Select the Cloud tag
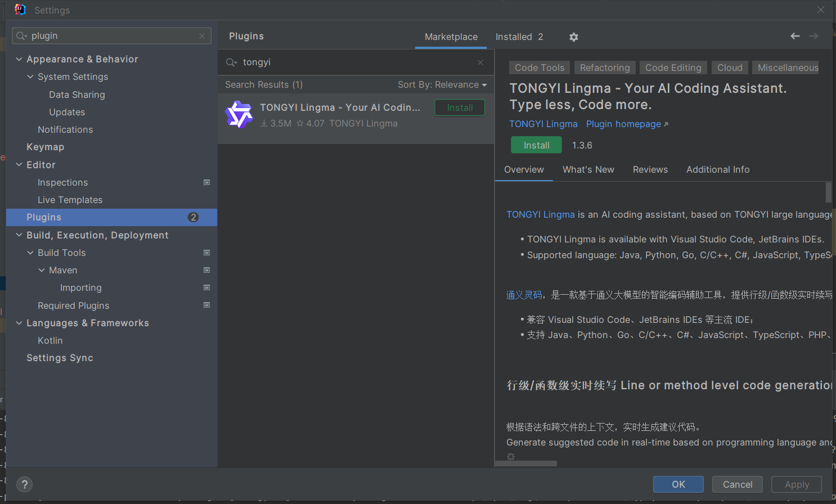Image resolution: width=836 pixels, height=504 pixels. 730,67
